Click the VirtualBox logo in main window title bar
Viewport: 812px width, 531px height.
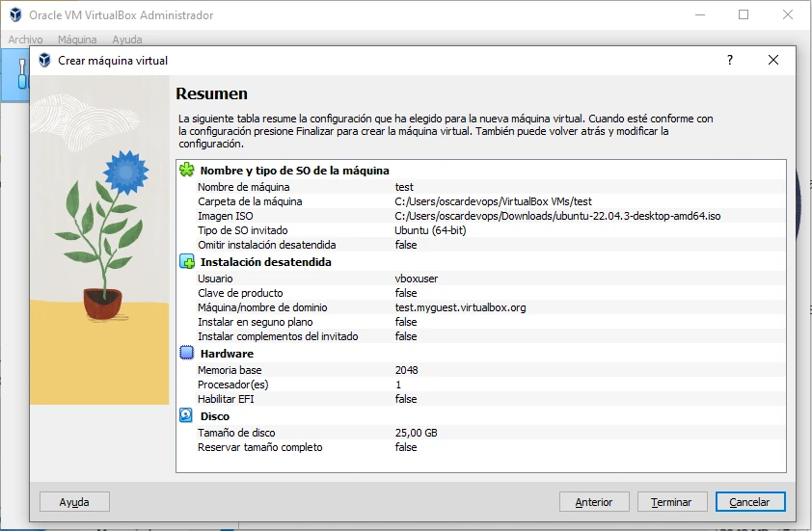15,14
